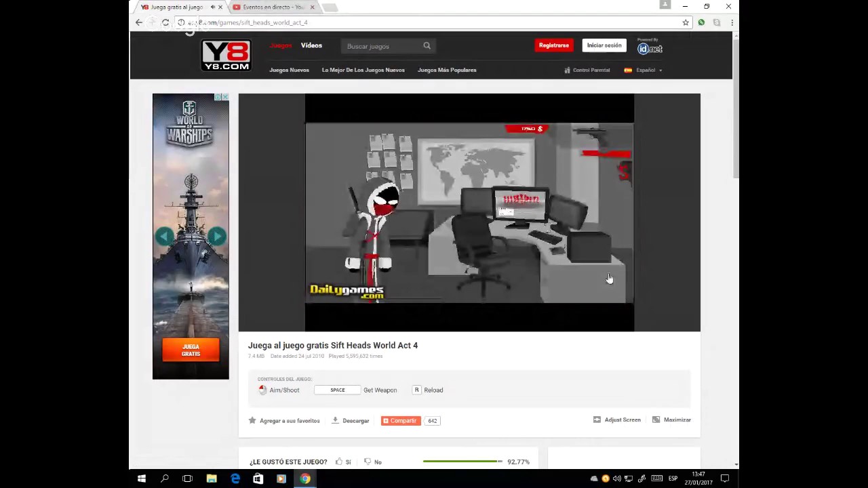868x488 pixels.
Task: Open the Español language dropdown
Action: click(x=643, y=70)
